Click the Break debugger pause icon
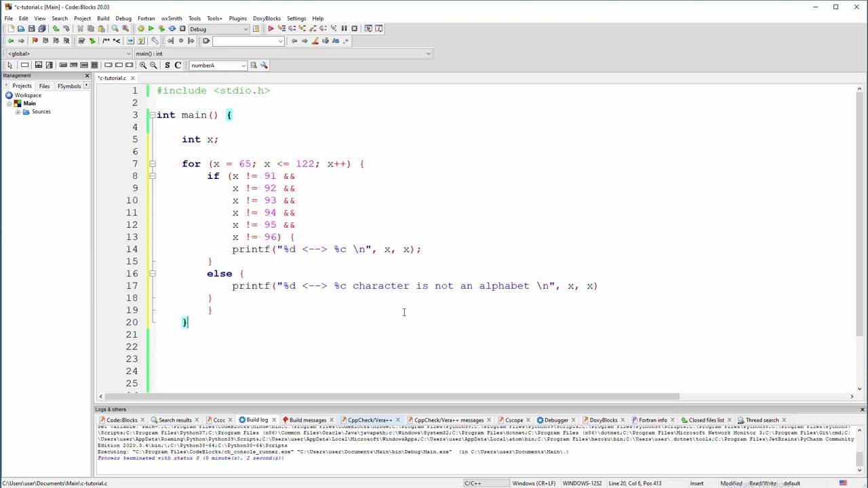 click(344, 28)
